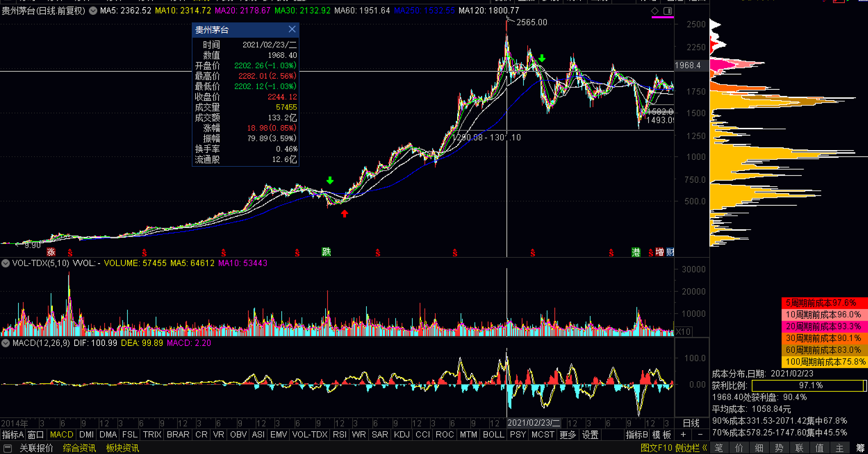868x454 pixels.
Task: Select the VOL-TDX indicator tab
Action: [x=310, y=435]
